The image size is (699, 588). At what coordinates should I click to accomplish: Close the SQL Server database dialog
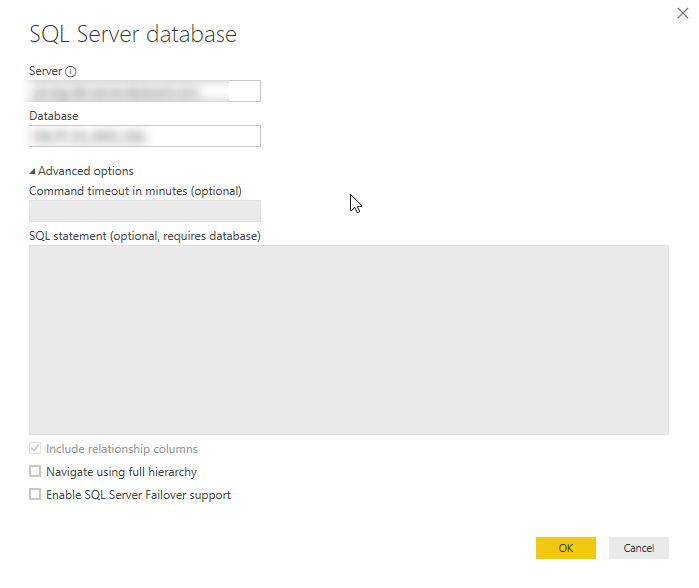683,13
